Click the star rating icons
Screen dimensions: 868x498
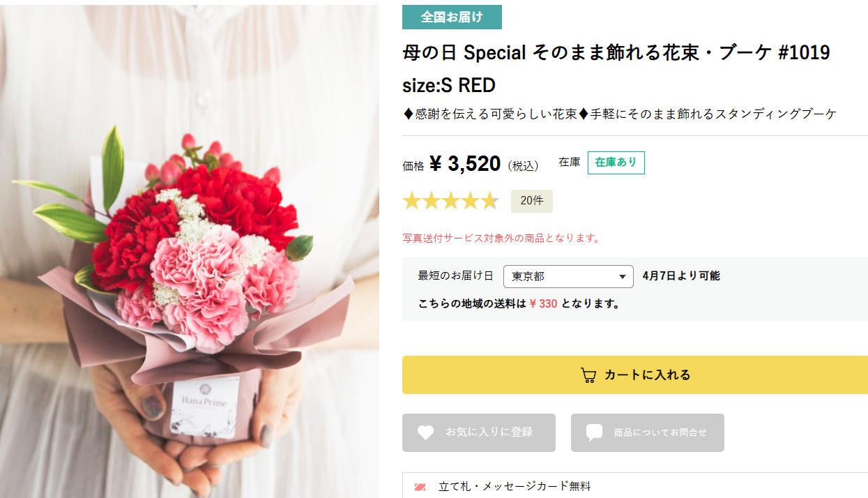[x=450, y=201]
